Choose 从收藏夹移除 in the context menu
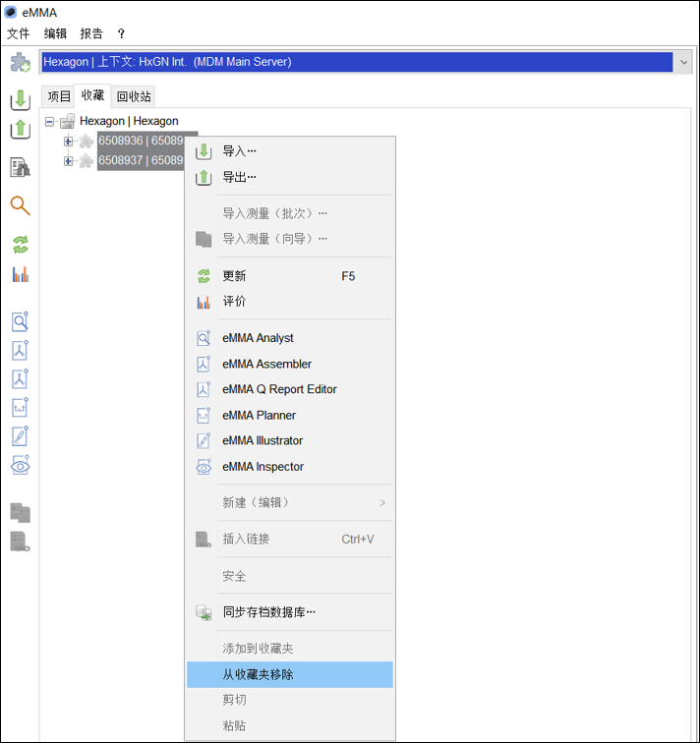 [x=290, y=675]
